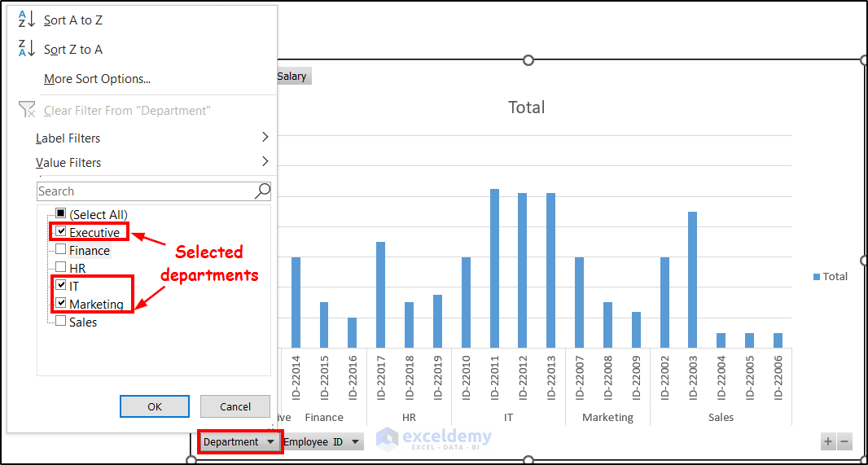
Task: Uncheck the Executive checkbox
Action: click(x=61, y=231)
